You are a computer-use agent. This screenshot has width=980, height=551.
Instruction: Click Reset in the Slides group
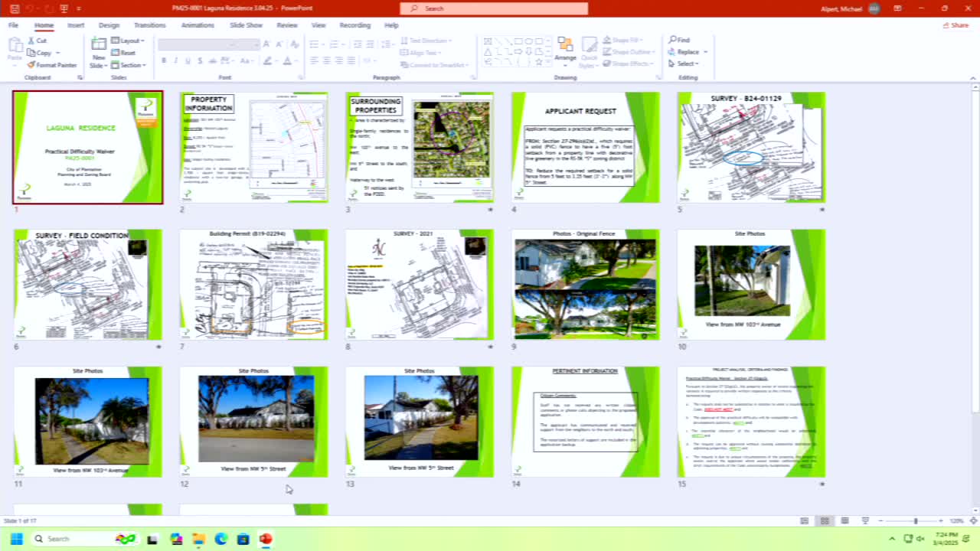point(124,53)
